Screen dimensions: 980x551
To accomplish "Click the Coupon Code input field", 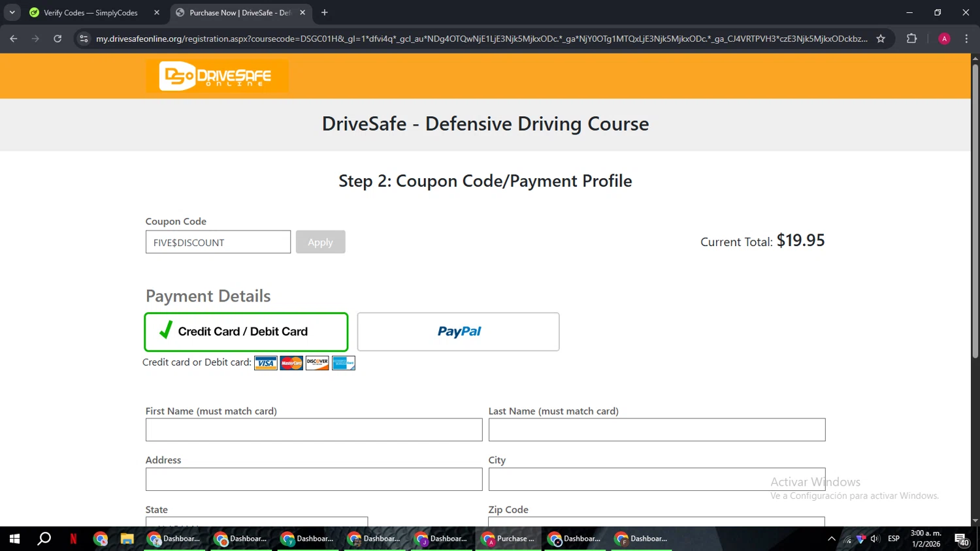I will (218, 242).
